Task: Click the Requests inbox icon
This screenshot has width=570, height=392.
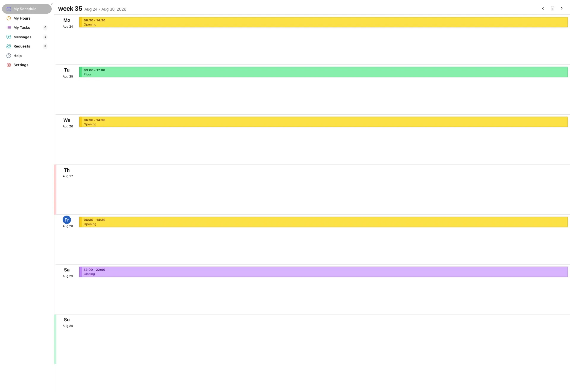Action: point(9,46)
